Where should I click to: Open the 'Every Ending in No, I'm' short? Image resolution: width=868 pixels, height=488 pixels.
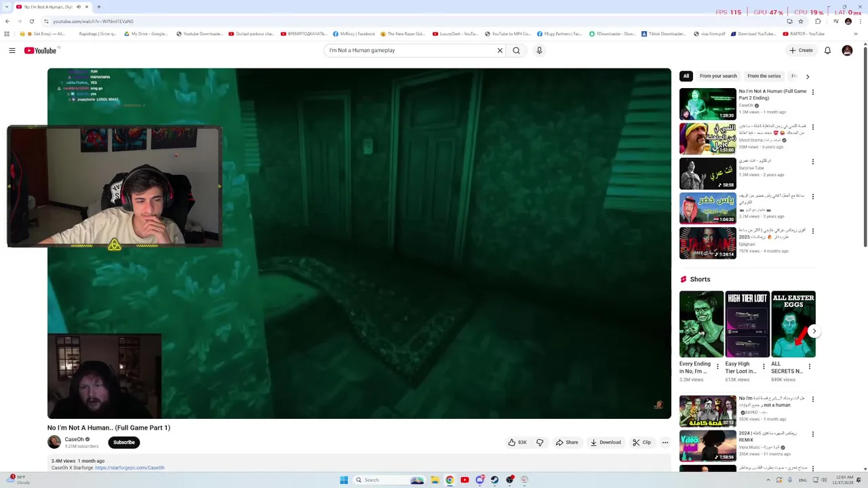(x=701, y=324)
